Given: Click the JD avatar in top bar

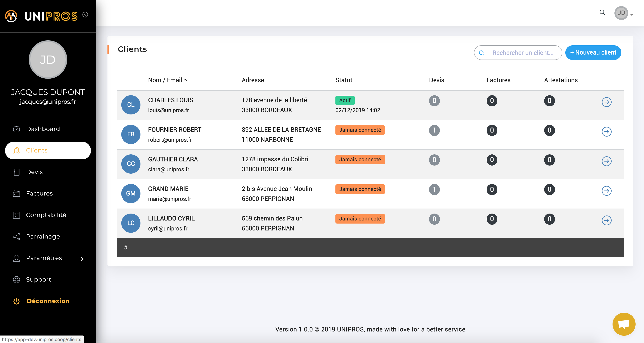Looking at the screenshot, I should [621, 13].
